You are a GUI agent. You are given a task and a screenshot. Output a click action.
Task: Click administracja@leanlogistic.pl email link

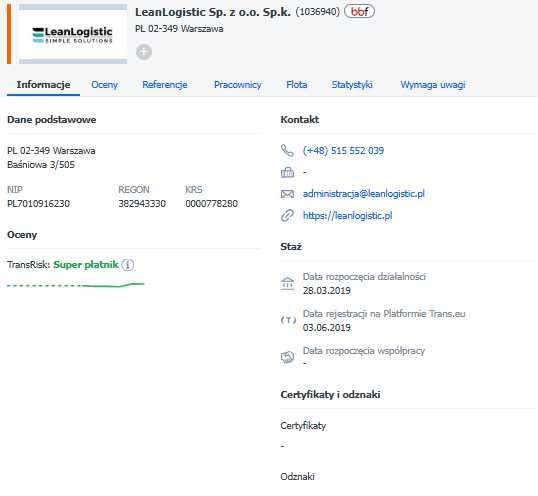pos(363,194)
